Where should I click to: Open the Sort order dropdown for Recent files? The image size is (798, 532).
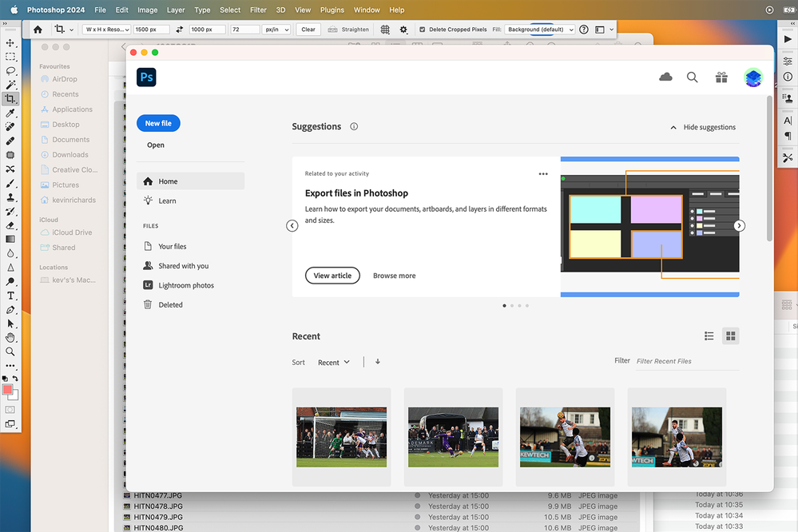(x=334, y=362)
